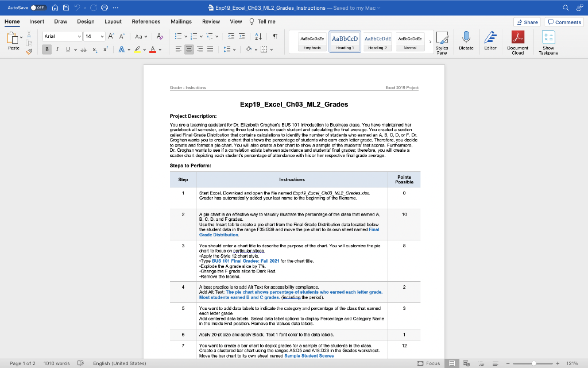588x368 pixels.
Task: Click the Save icon in title bar
Action: click(66, 7)
